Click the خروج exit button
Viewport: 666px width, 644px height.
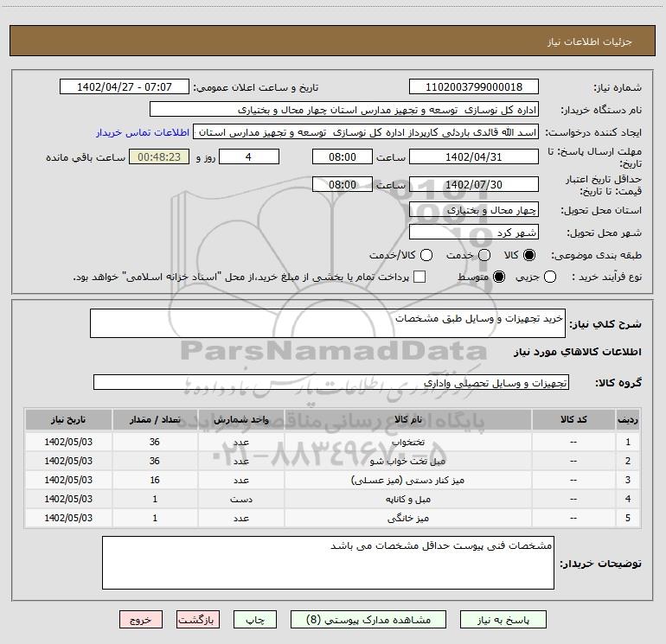[141, 620]
